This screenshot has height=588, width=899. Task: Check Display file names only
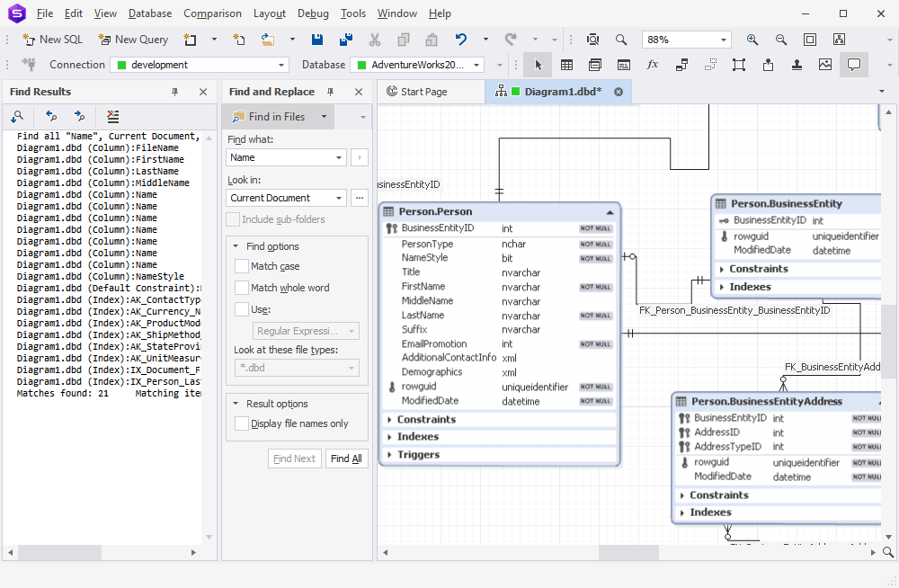(x=241, y=424)
